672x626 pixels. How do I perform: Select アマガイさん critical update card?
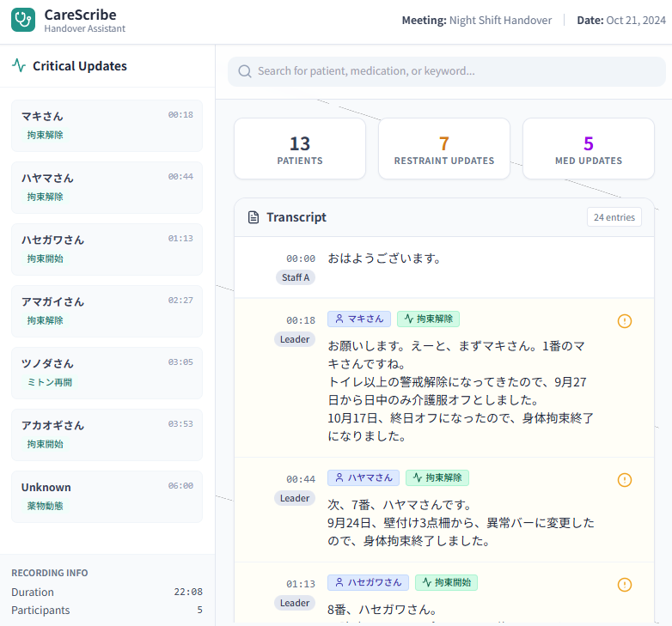point(107,311)
